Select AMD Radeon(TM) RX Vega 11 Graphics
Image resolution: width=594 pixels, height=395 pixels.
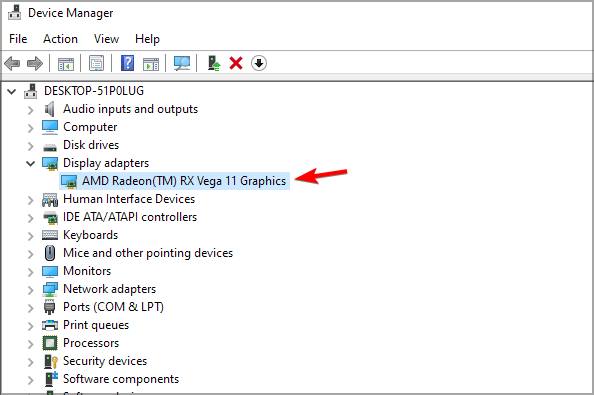pyautogui.click(x=184, y=181)
